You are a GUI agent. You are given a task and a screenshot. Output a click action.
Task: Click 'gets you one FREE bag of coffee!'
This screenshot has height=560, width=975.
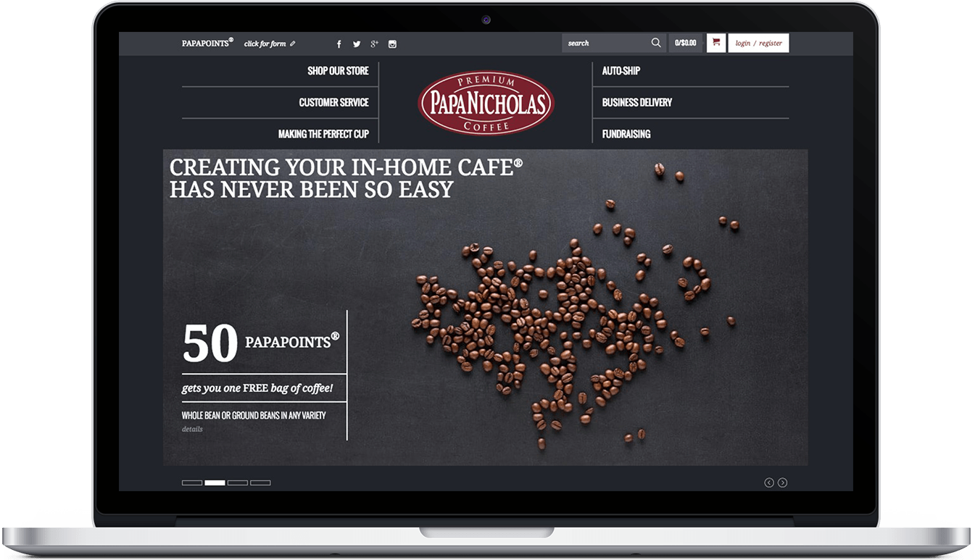[257, 388]
